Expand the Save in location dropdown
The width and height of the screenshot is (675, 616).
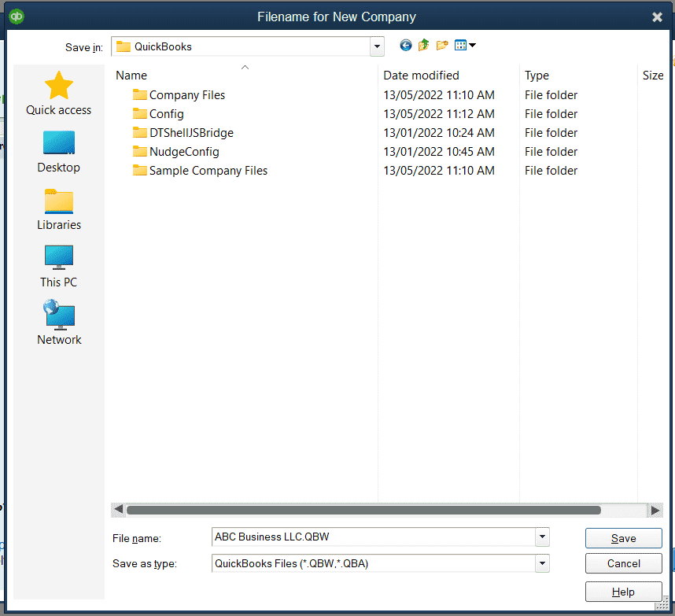pos(377,46)
